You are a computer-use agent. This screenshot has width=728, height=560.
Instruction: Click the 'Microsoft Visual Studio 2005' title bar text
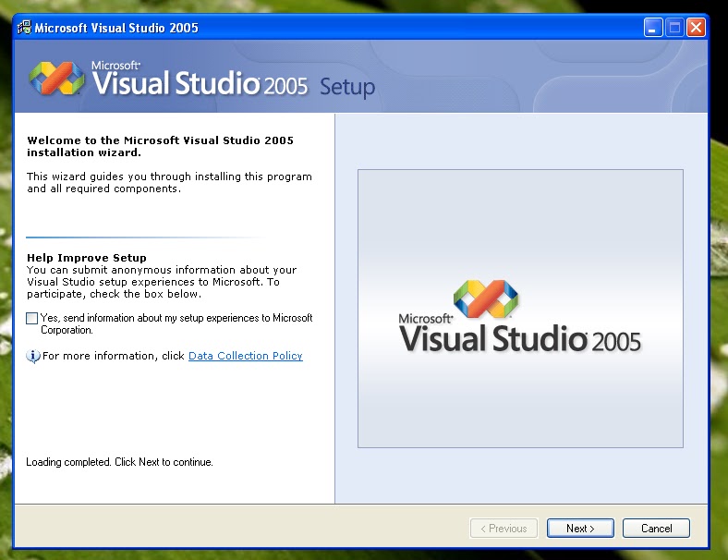pos(116,28)
